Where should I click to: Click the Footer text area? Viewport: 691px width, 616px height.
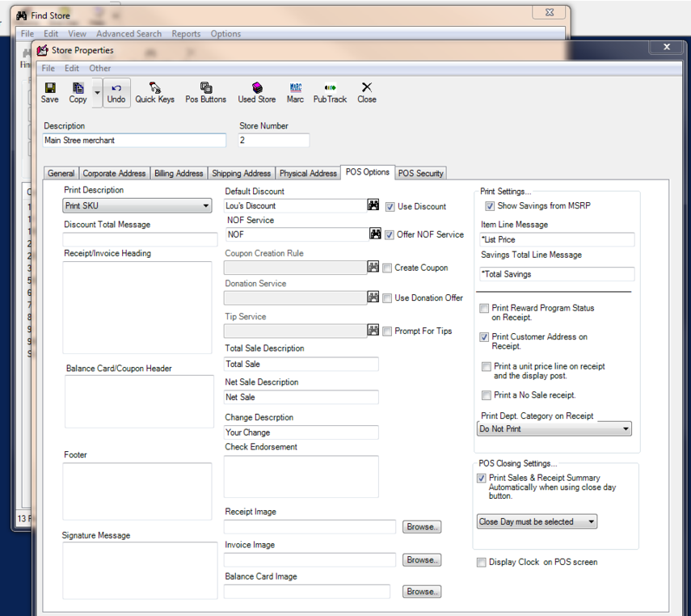[137, 492]
